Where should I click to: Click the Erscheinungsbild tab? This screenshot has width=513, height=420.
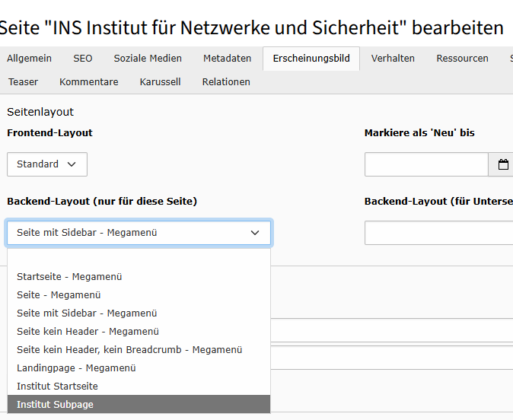(x=311, y=59)
